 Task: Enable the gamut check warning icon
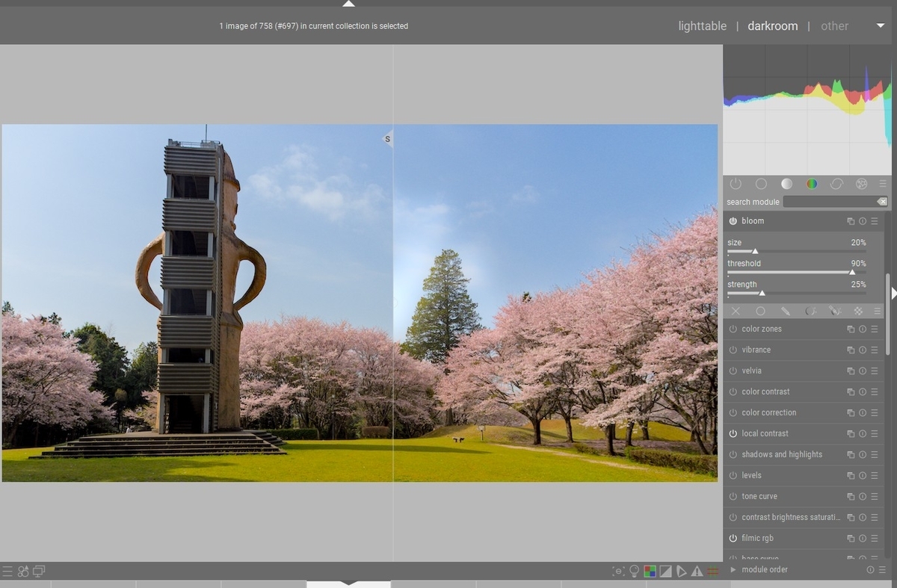(697, 571)
